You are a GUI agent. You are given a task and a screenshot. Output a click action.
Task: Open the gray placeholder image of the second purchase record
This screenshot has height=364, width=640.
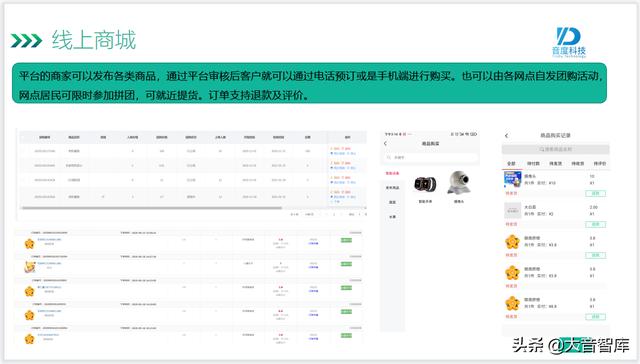513,211
